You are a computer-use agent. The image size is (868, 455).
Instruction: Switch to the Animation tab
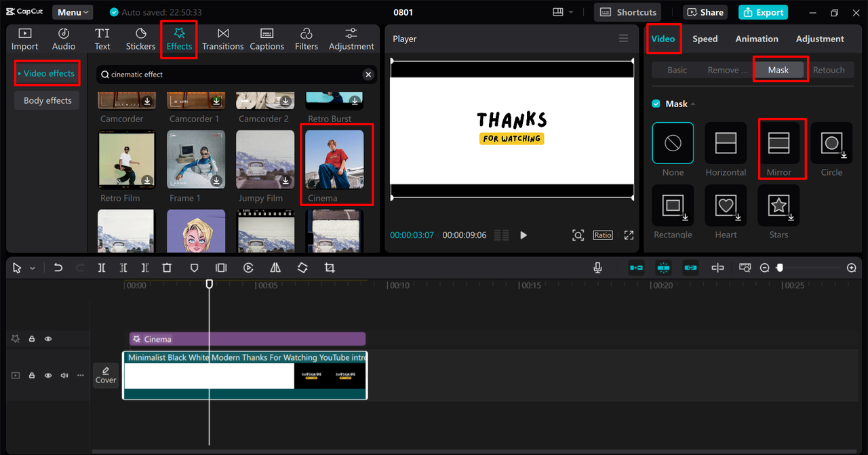coord(757,39)
